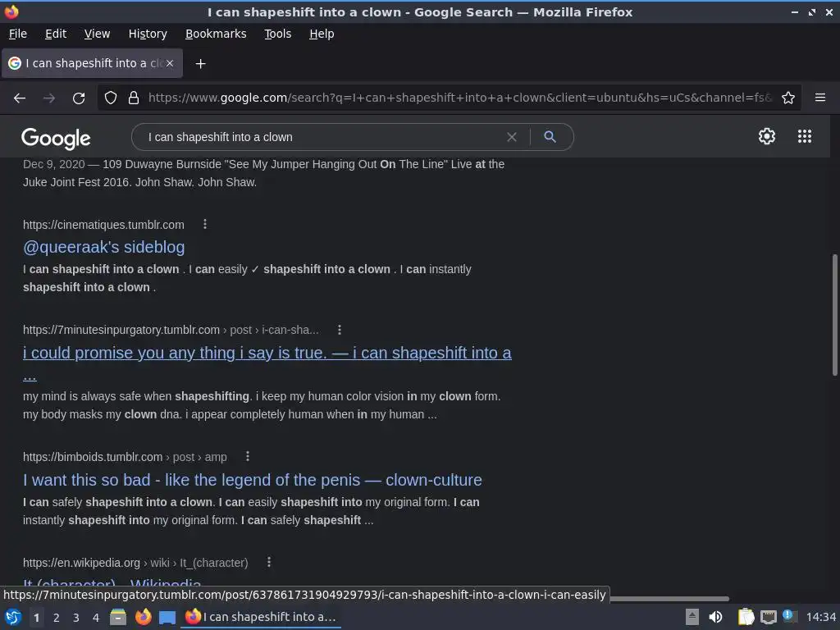Click the 14:34 clock
Image resolution: width=840 pixels, height=630 pixels.
tap(820, 617)
